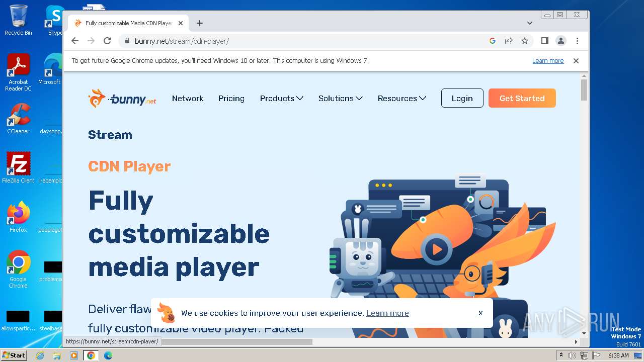Image resolution: width=644 pixels, height=362 pixels.
Task: Open Learn more about Chrome updates
Action: click(548, 61)
